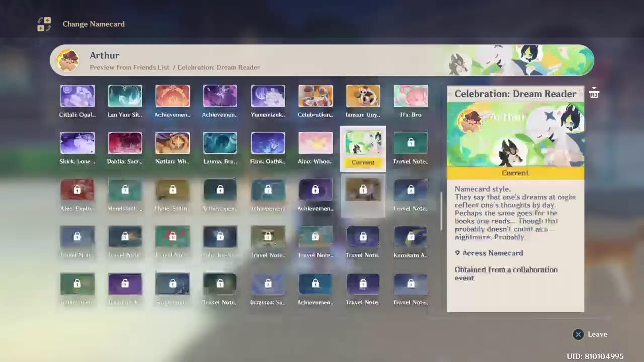The height and width of the screenshot is (362, 644).
Task: Click the Change Namecard header icon
Action: pos(44,24)
